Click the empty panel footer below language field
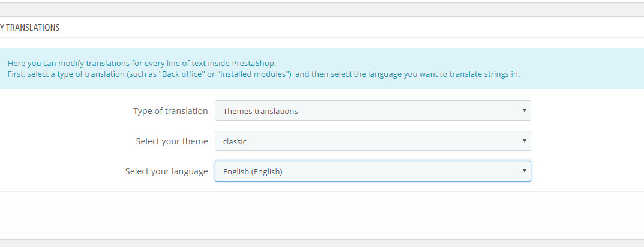 [322, 215]
